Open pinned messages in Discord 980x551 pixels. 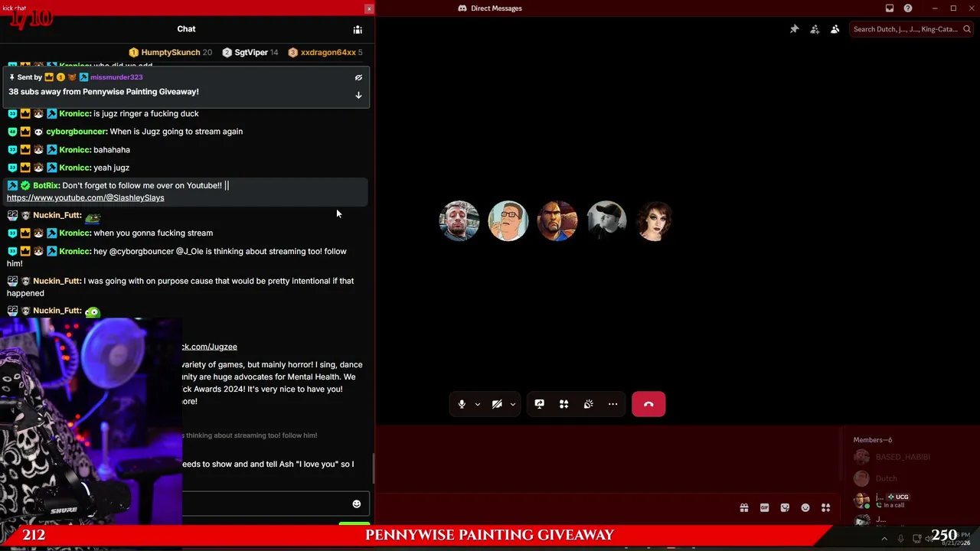click(x=795, y=29)
